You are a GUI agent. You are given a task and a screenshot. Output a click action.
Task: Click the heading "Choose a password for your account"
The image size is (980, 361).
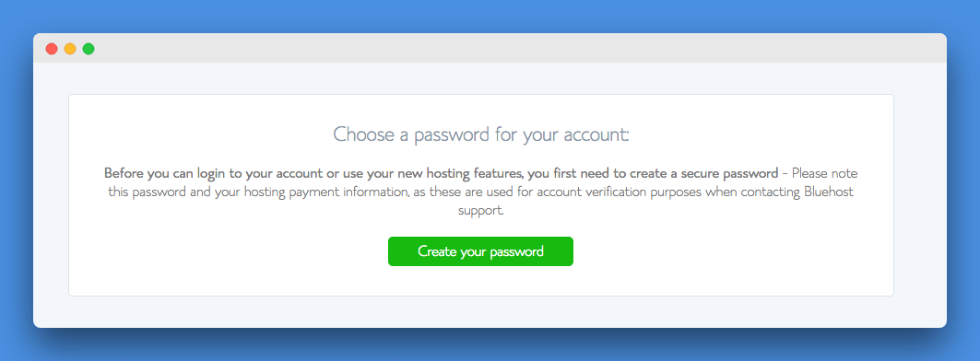coord(480,134)
